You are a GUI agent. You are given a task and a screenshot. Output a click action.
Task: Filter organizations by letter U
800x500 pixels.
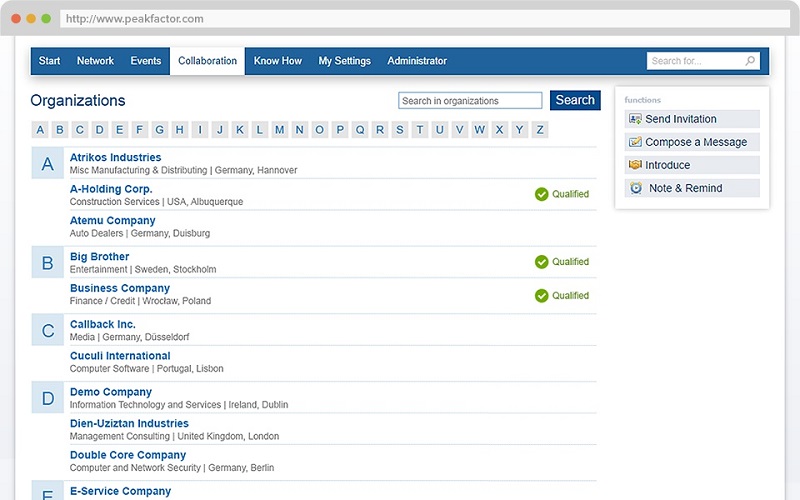coord(439,130)
